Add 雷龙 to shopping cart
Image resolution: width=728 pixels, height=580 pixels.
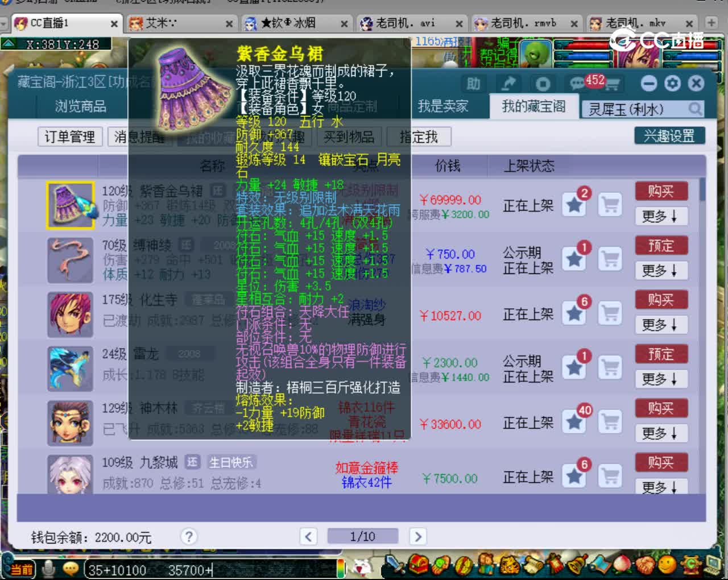(x=610, y=367)
